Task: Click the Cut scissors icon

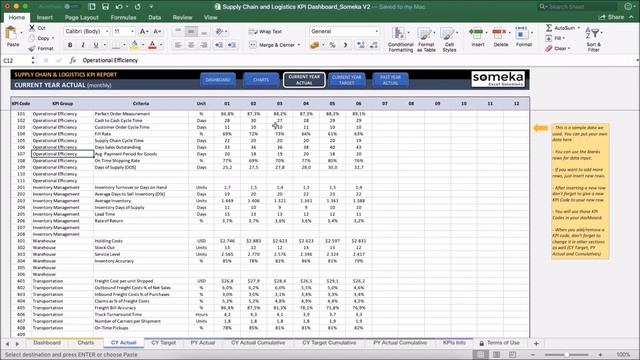Action: (32, 28)
